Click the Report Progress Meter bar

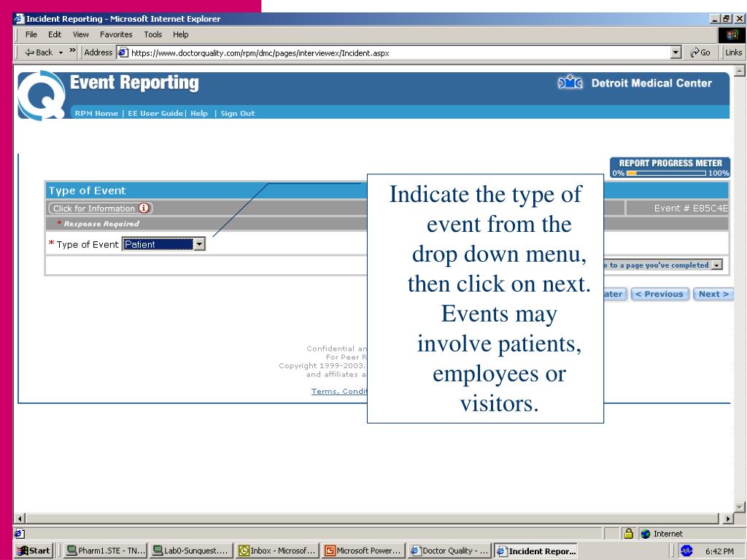tap(666, 174)
